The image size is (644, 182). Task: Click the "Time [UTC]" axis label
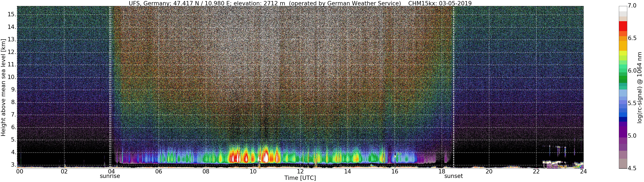coord(300,178)
